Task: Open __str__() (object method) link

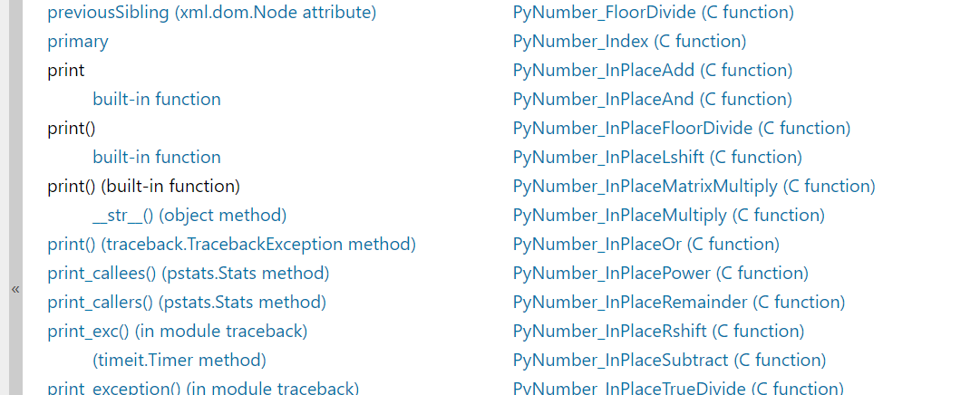Action: tap(189, 216)
